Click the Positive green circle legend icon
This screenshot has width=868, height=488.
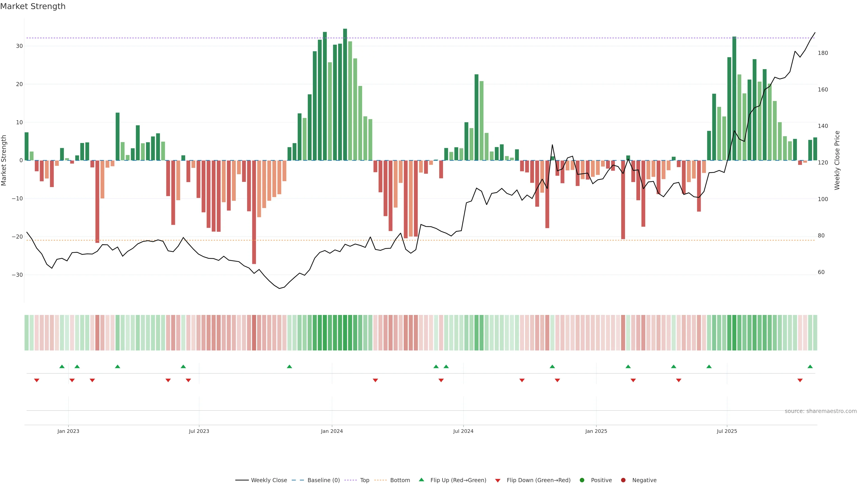(582, 480)
